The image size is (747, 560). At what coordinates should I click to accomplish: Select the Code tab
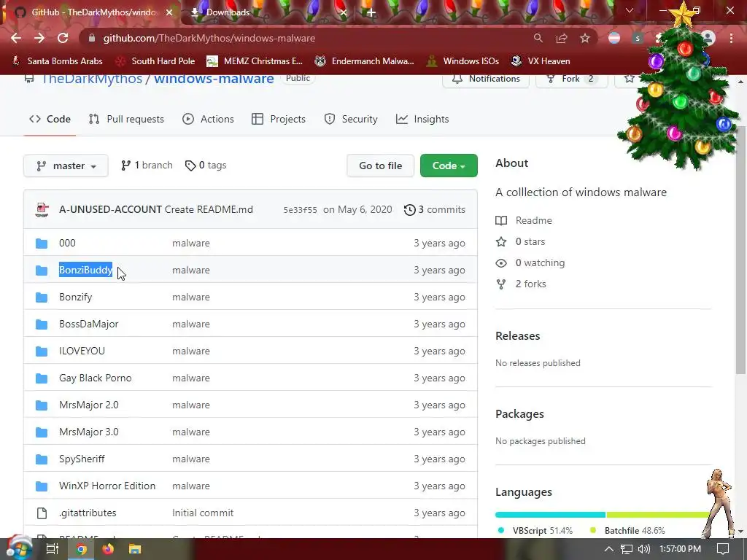click(50, 119)
